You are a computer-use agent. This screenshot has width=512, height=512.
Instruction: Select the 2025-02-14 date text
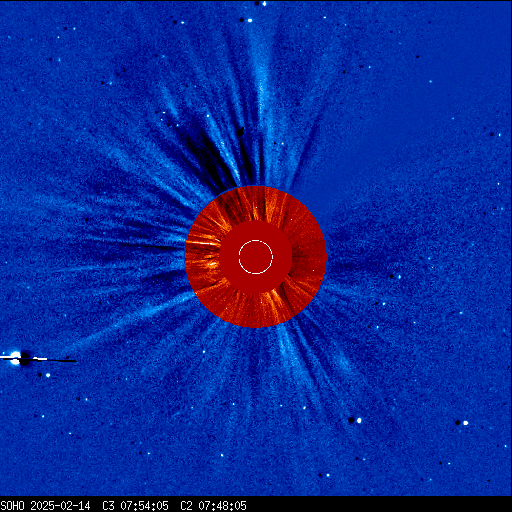tap(60, 506)
